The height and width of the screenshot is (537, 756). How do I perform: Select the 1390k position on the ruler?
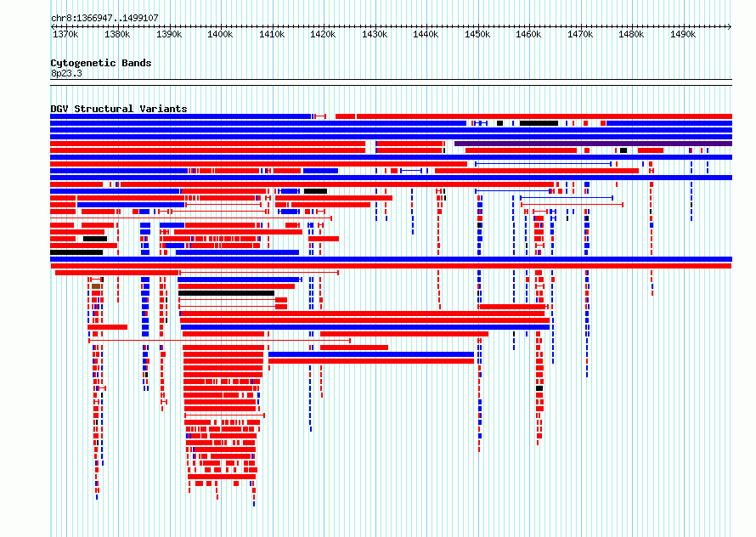point(169,35)
